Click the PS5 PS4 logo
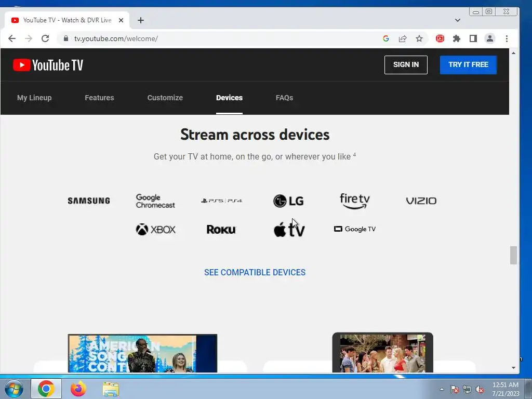Image resolution: width=532 pixels, height=399 pixels. coord(221,201)
